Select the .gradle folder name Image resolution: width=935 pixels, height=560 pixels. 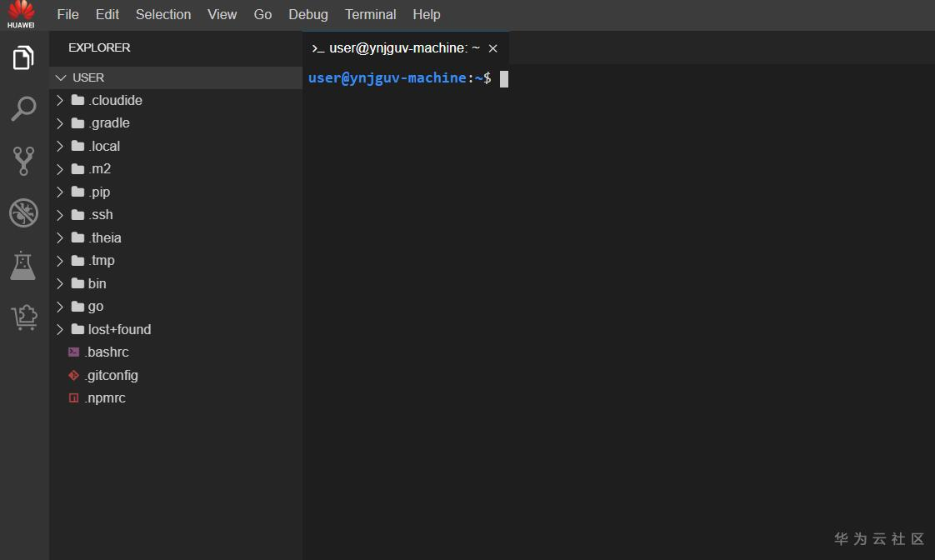tap(109, 123)
